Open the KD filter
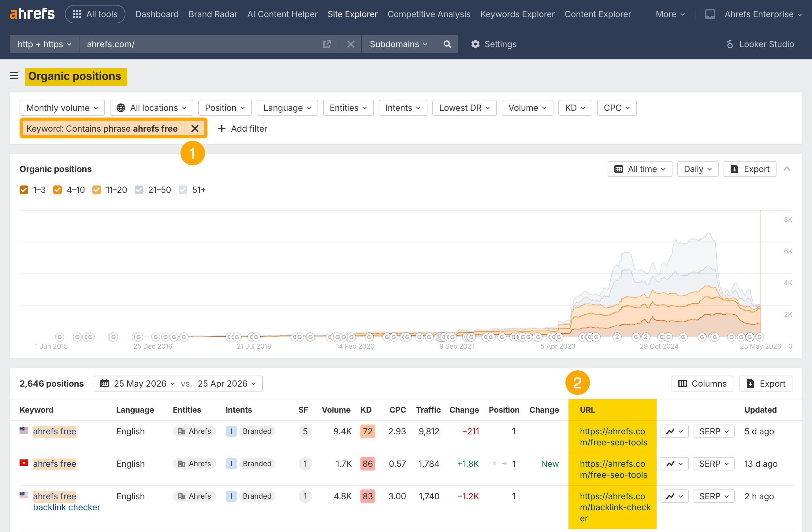The image size is (812, 532). (575, 108)
